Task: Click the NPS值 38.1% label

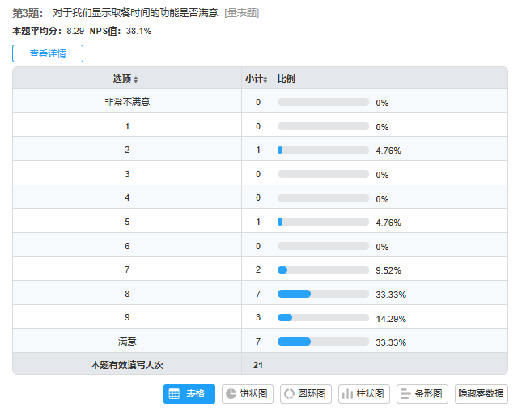Action: (x=121, y=32)
